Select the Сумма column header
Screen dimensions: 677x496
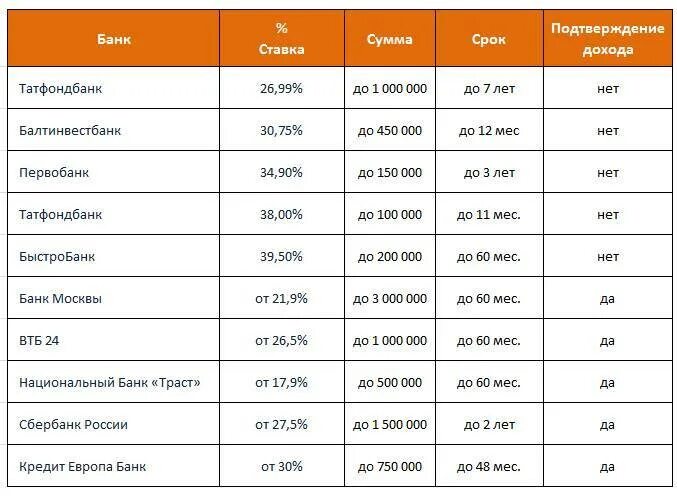[389, 40]
